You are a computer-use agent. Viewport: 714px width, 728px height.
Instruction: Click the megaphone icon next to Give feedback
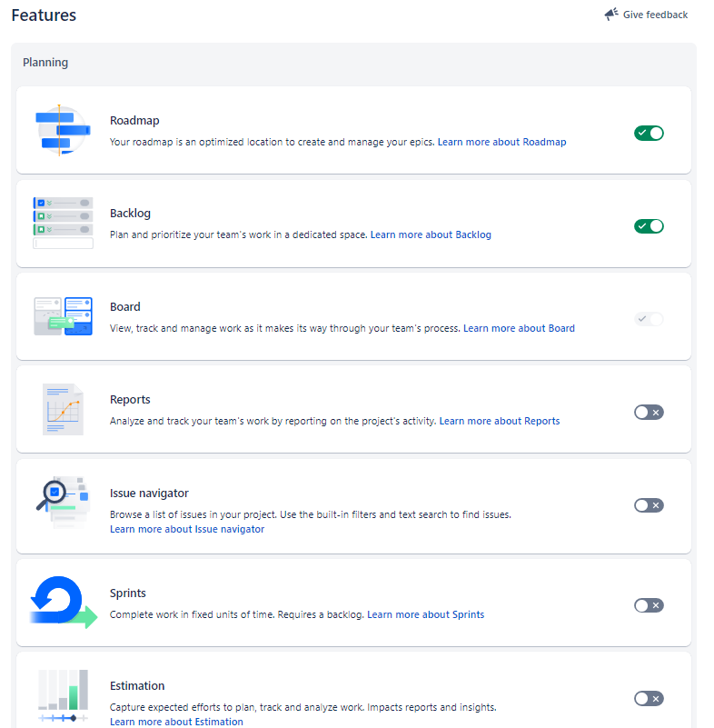click(610, 14)
